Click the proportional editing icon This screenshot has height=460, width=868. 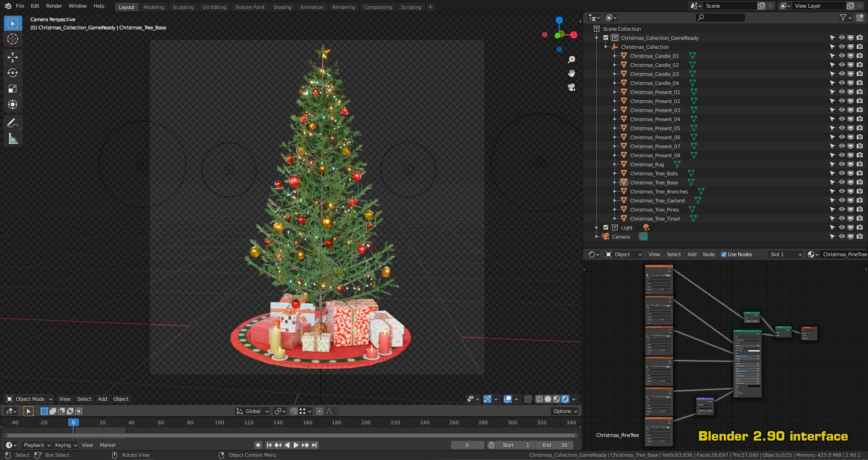tap(320, 411)
